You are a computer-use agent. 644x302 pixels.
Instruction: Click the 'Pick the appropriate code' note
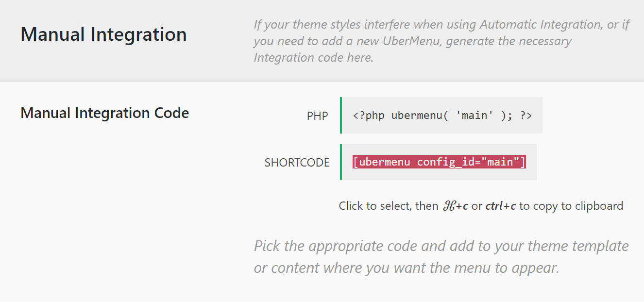437,256
